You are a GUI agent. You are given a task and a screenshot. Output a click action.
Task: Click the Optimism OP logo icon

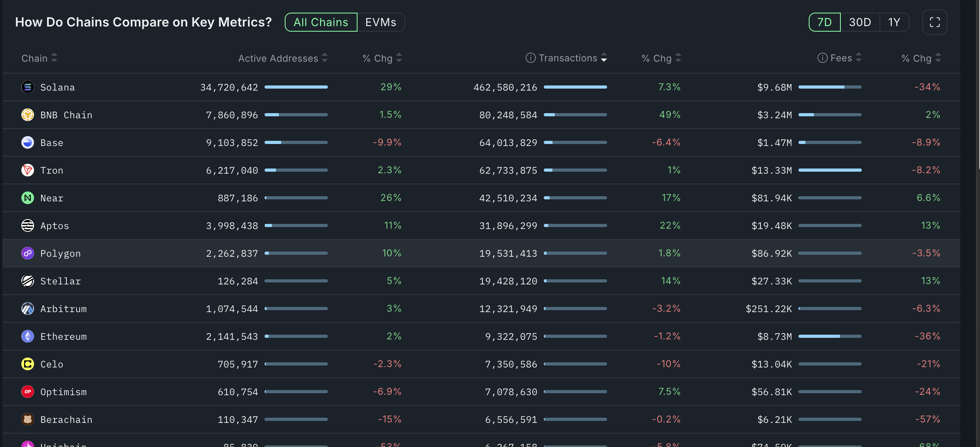pyautogui.click(x=28, y=392)
